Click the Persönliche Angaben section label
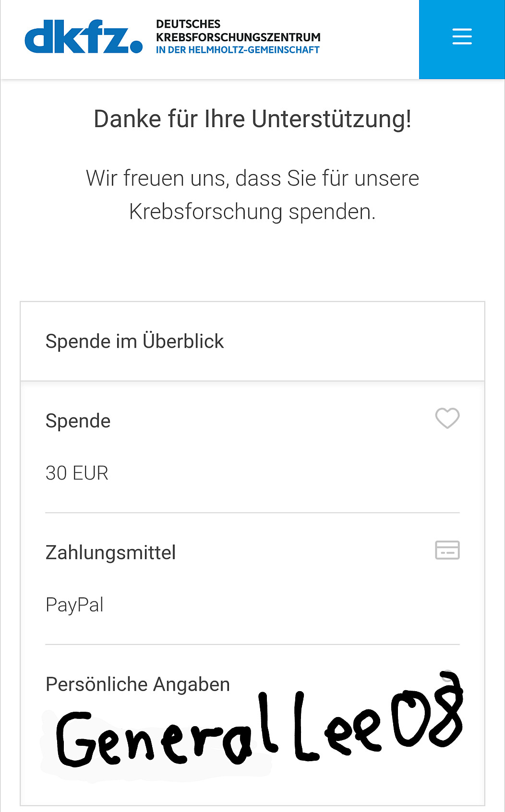Viewport: 505px width, 812px height. coord(137,684)
